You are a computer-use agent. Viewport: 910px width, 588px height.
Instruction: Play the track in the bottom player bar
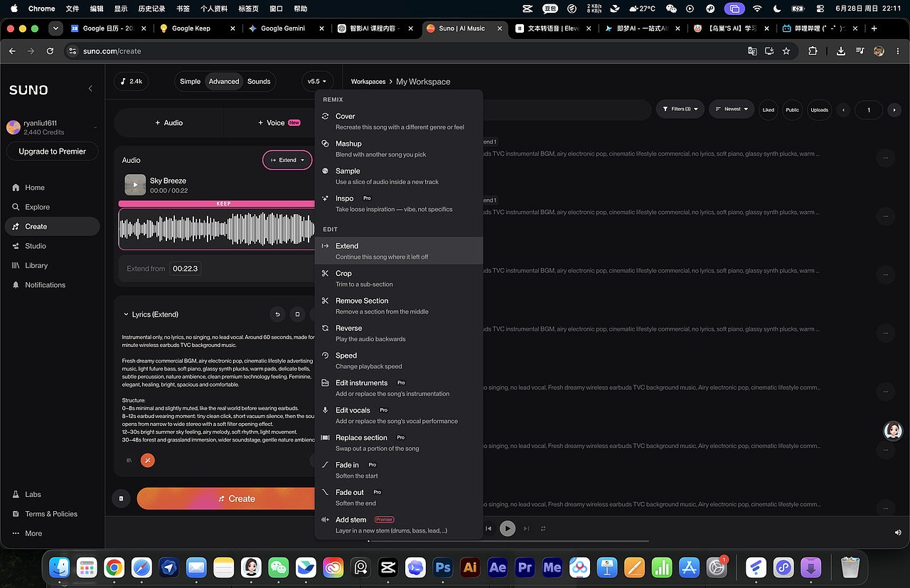click(x=507, y=528)
